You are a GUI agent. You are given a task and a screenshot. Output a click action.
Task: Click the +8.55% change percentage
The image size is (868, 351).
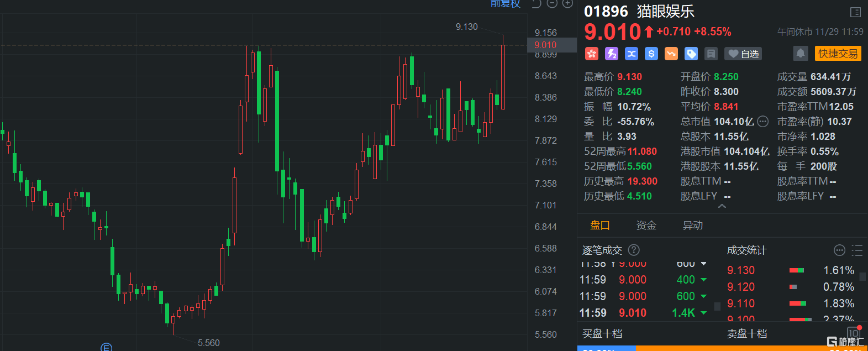pyautogui.click(x=713, y=32)
